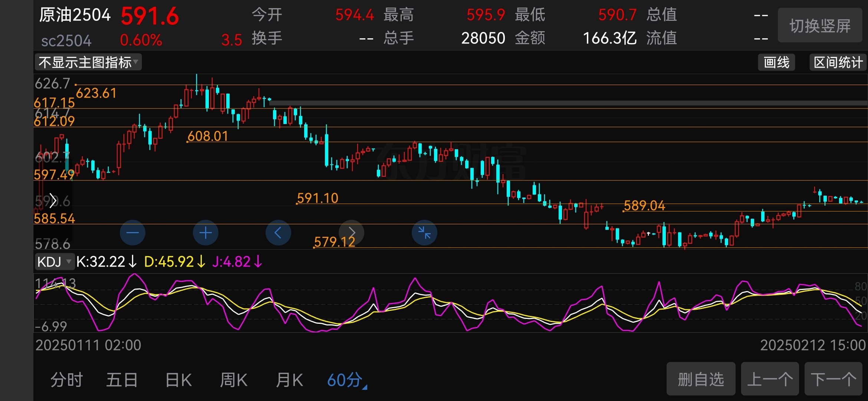Open 区间统计 range statistics
Viewport: 868px width, 401px height.
(838, 62)
